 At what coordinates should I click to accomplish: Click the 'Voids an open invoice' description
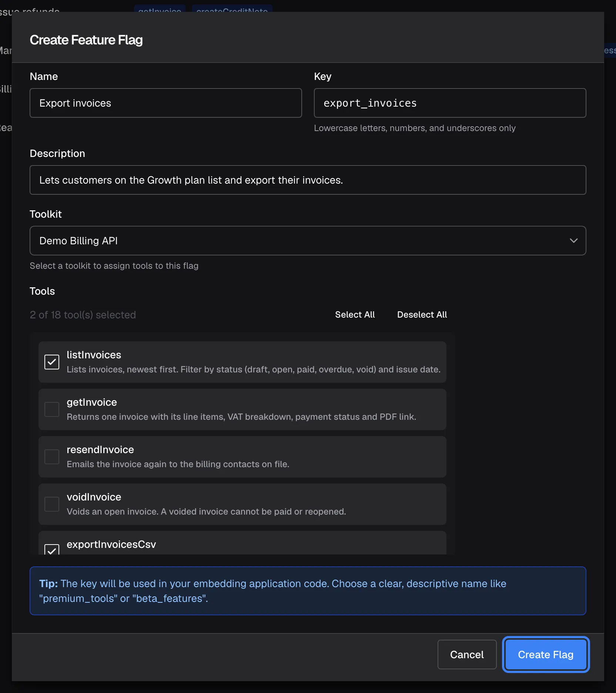point(207,512)
